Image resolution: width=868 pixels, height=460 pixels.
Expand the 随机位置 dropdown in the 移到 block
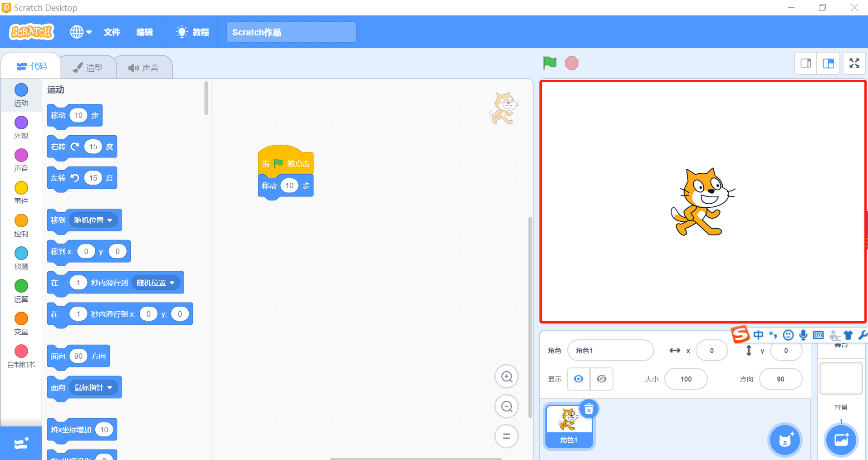[109, 220]
